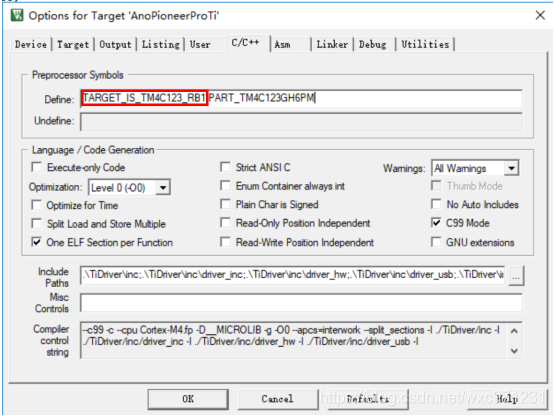The height and width of the screenshot is (416, 554).
Task: Click the Include Paths field
Action: (293, 275)
